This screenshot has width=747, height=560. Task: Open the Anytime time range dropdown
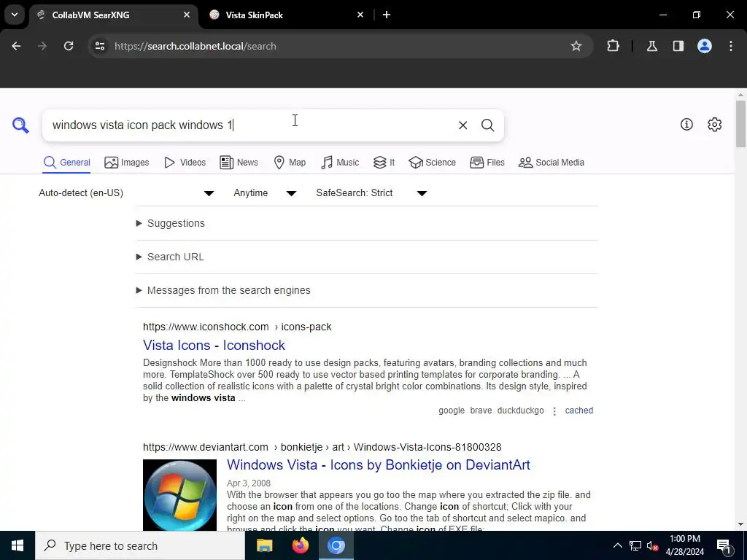(x=265, y=192)
